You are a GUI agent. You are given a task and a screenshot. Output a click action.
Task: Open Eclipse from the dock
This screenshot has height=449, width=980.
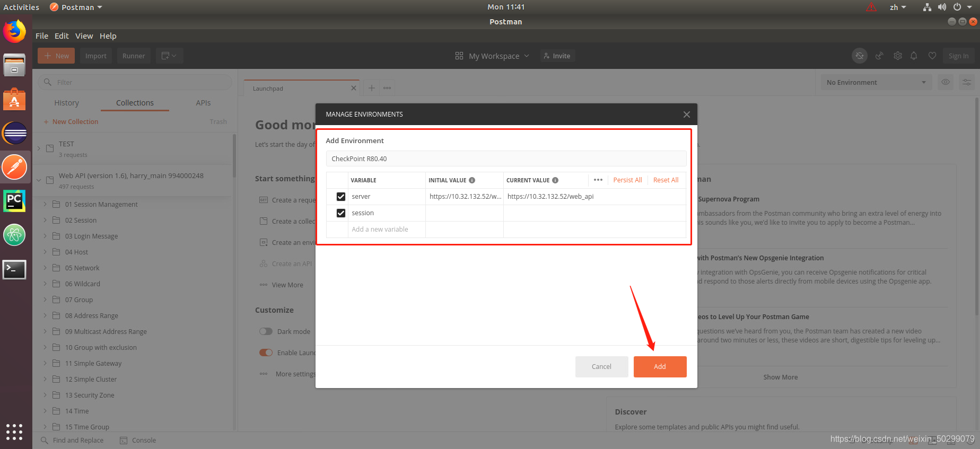[x=14, y=133]
